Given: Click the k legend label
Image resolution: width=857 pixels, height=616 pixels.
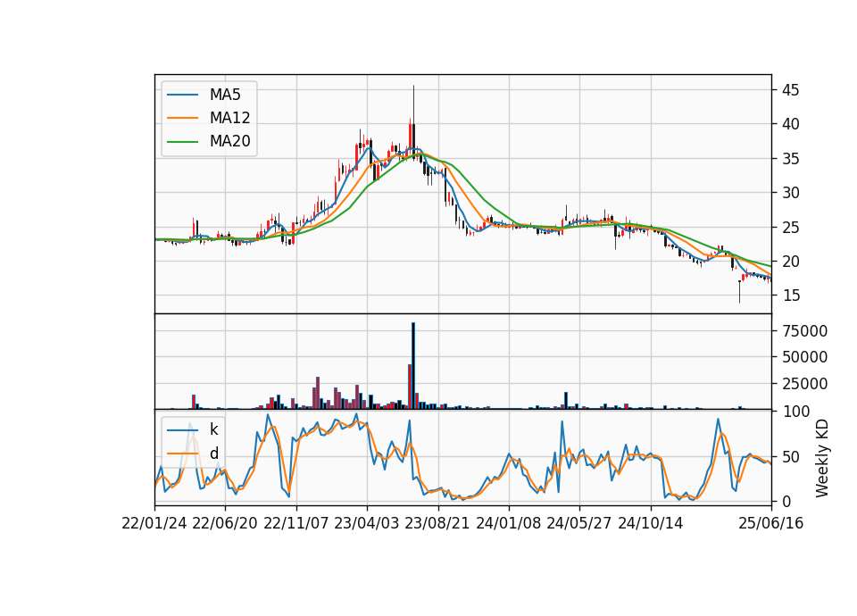Looking at the screenshot, I should [x=213, y=429].
